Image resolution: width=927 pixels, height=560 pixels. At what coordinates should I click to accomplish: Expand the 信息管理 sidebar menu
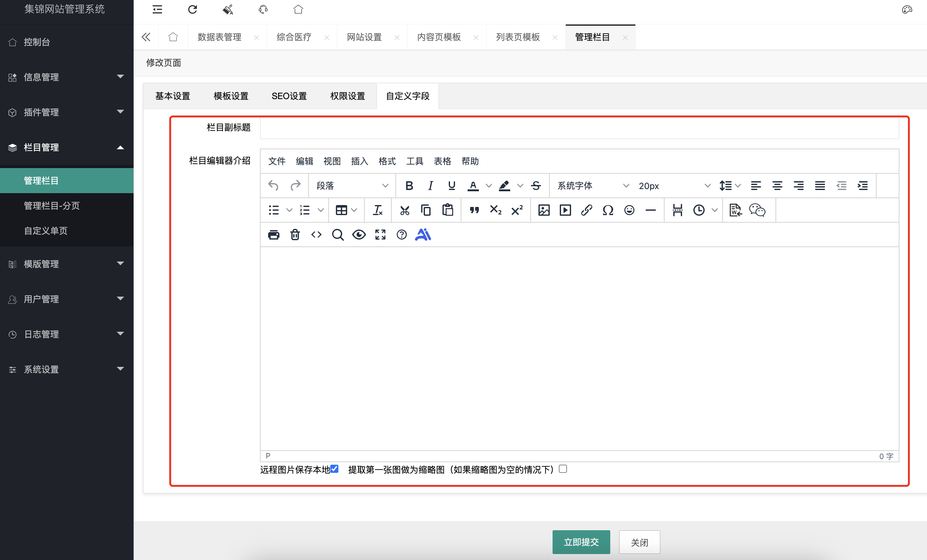click(x=66, y=77)
